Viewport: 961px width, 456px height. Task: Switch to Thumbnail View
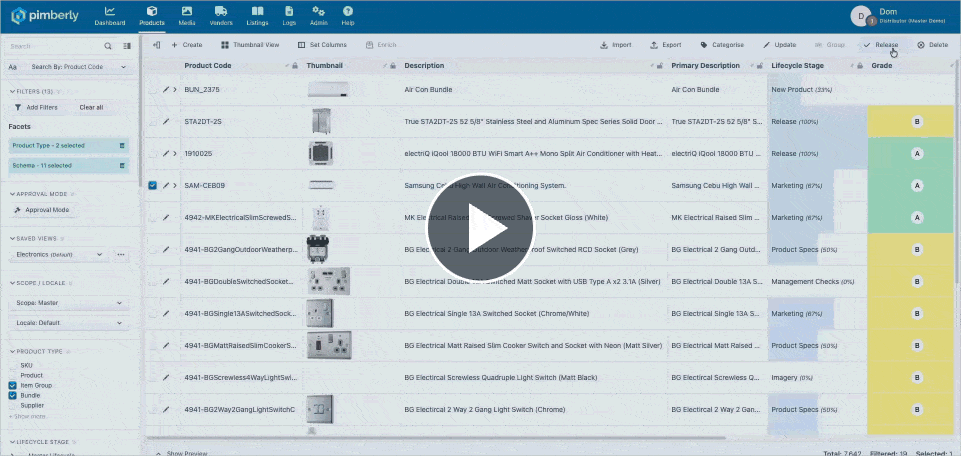tap(250, 45)
